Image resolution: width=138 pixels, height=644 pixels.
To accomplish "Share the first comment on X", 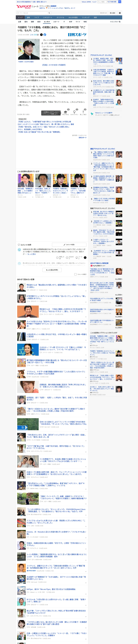I will 85,257.
